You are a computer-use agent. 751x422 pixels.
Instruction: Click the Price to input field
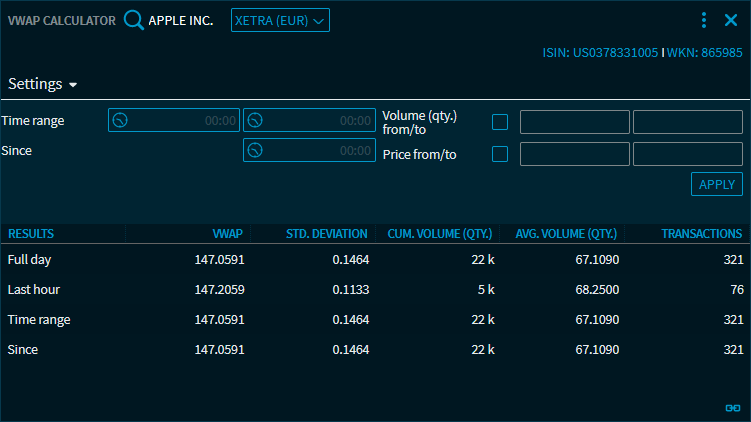687,154
